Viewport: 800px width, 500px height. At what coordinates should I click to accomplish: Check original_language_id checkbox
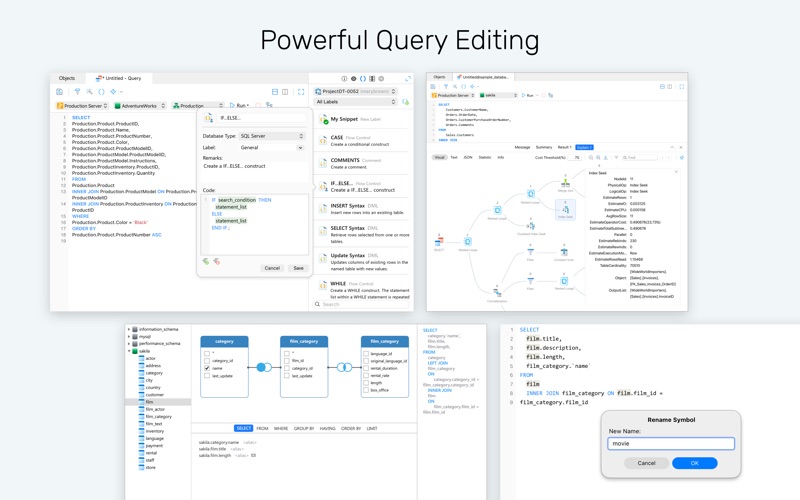click(366, 361)
